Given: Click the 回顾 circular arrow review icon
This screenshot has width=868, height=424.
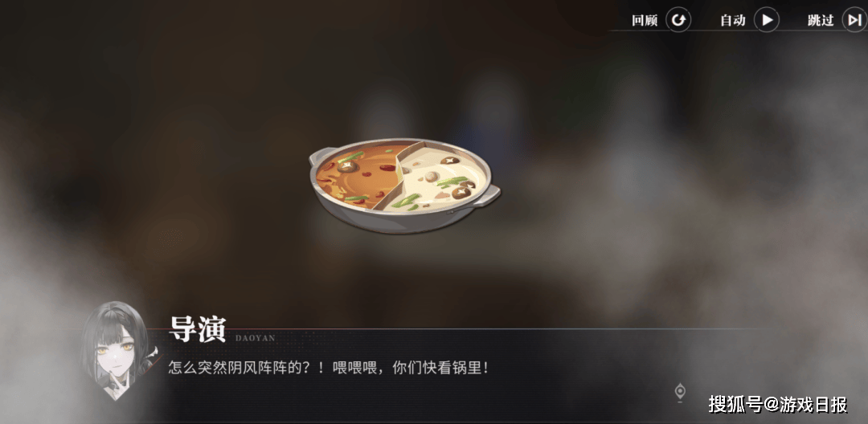Looking at the screenshot, I should [678, 20].
